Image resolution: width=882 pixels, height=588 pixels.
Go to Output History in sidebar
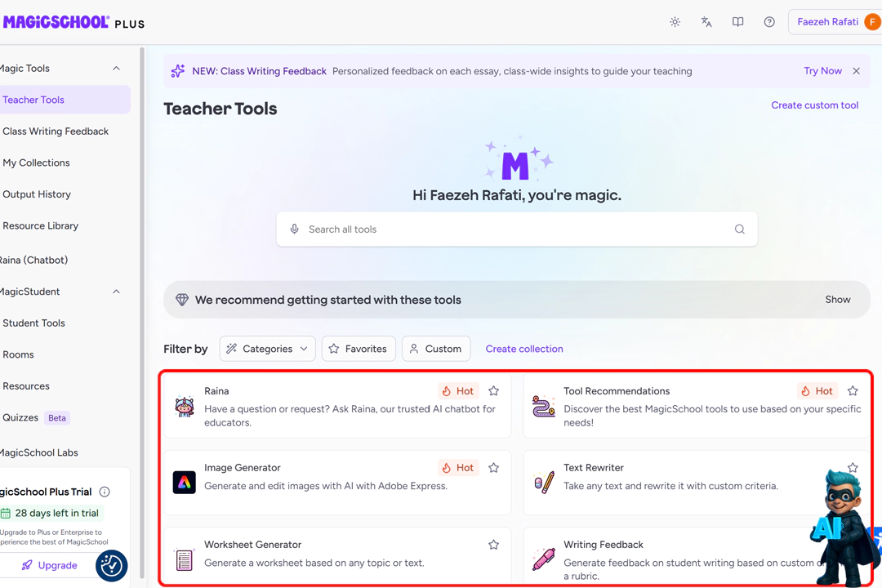point(37,194)
